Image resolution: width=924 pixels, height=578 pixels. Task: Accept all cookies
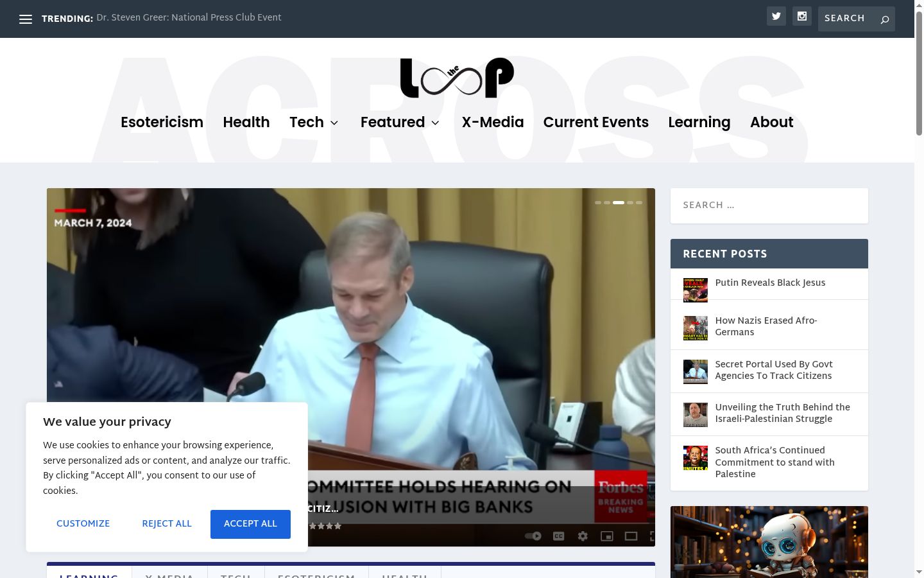click(250, 524)
